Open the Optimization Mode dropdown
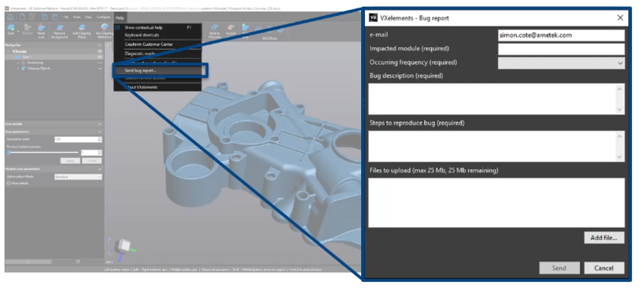644x288 pixels. pos(78,177)
